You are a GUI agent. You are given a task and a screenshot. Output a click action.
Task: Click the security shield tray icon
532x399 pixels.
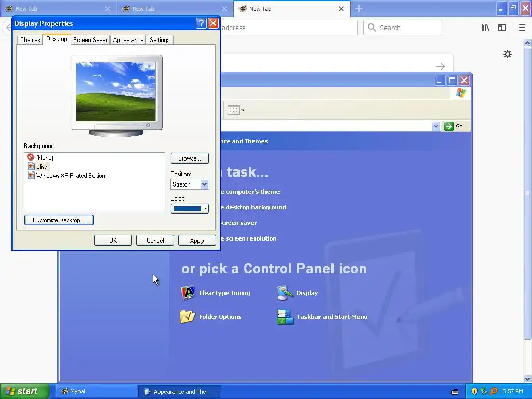tap(474, 391)
